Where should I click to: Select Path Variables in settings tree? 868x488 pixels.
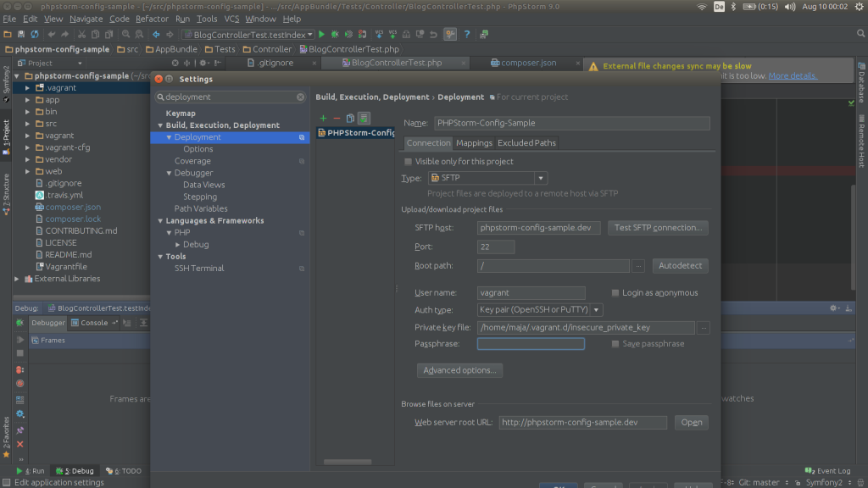[x=200, y=208]
